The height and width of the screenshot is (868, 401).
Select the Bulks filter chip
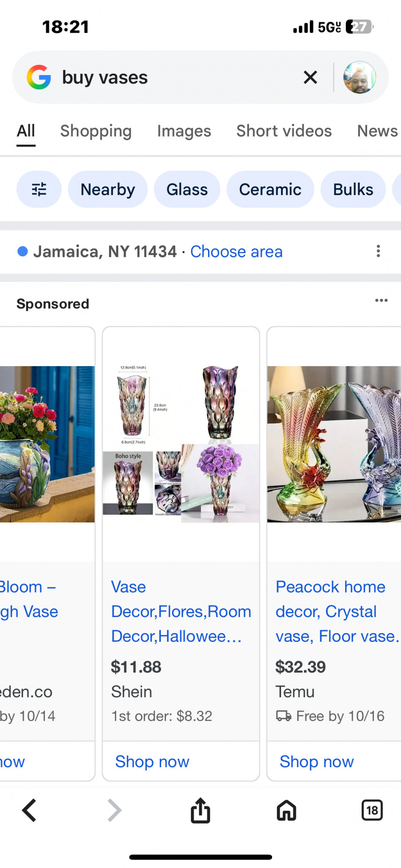click(353, 189)
